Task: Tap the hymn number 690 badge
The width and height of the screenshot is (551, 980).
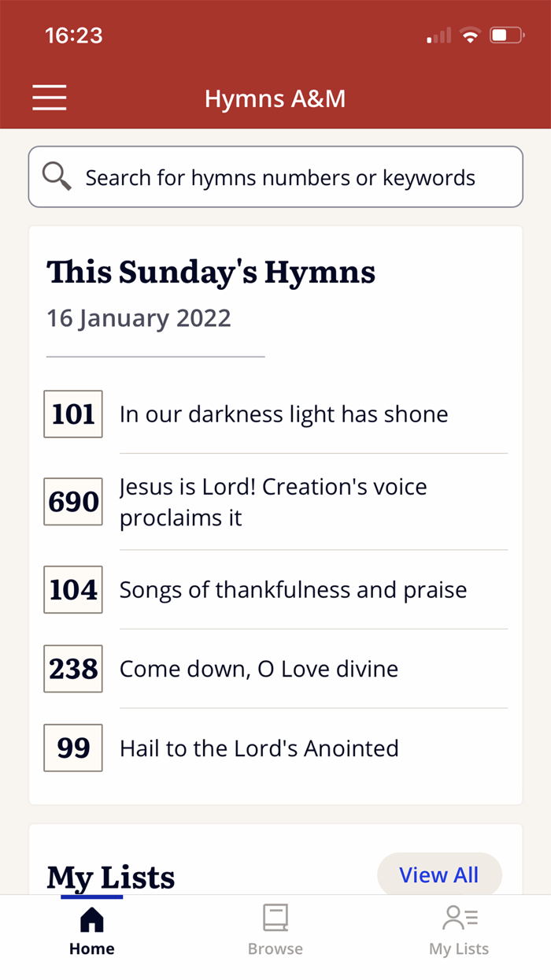Action: pos(72,502)
